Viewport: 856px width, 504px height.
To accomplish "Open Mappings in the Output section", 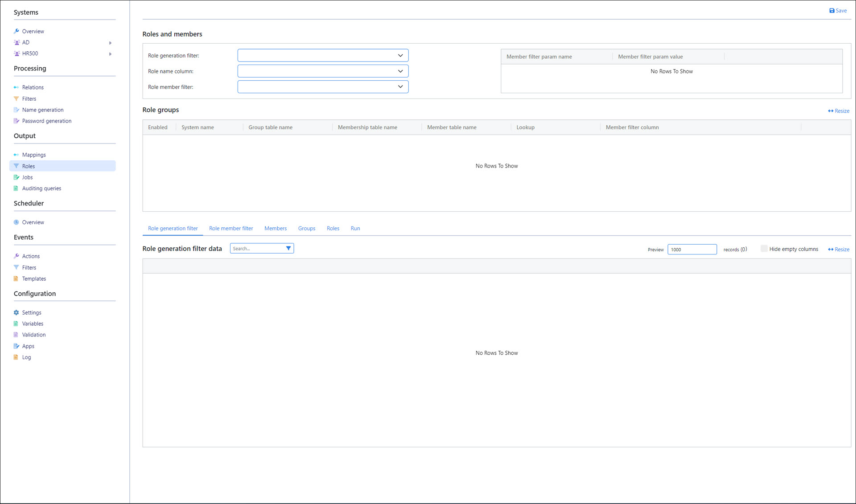I will (x=34, y=155).
